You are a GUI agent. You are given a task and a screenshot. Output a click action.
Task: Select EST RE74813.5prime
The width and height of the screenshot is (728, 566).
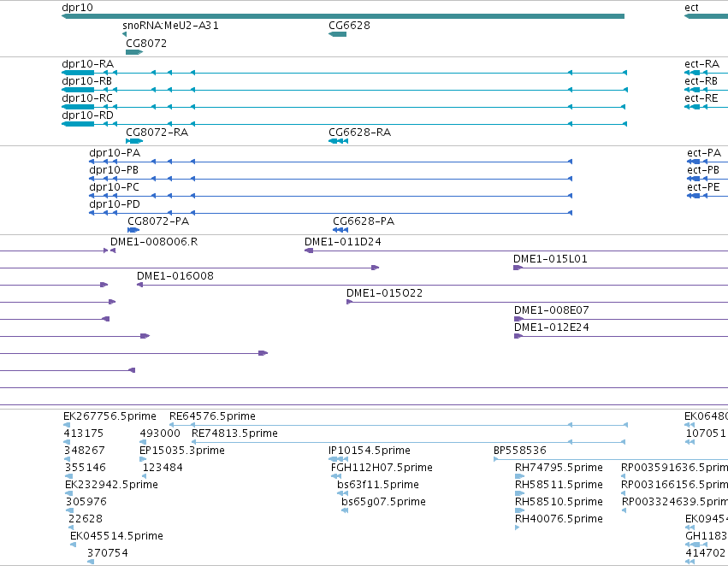pyautogui.click(x=410, y=443)
